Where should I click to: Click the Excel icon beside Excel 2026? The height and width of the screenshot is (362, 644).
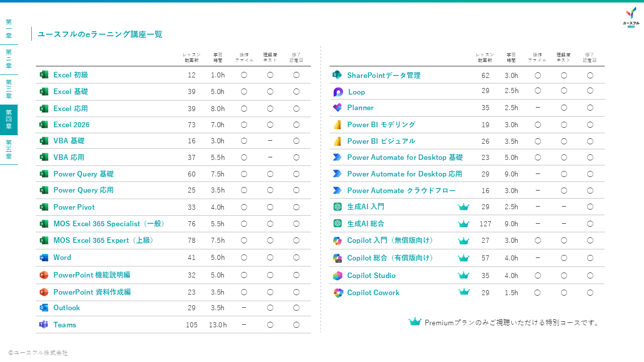coord(44,125)
